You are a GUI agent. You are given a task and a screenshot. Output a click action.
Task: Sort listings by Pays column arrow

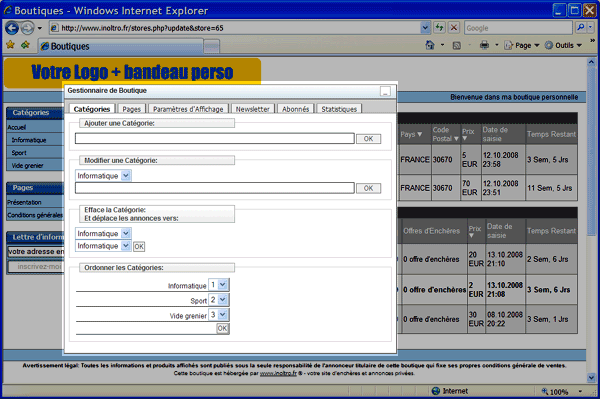(x=419, y=134)
